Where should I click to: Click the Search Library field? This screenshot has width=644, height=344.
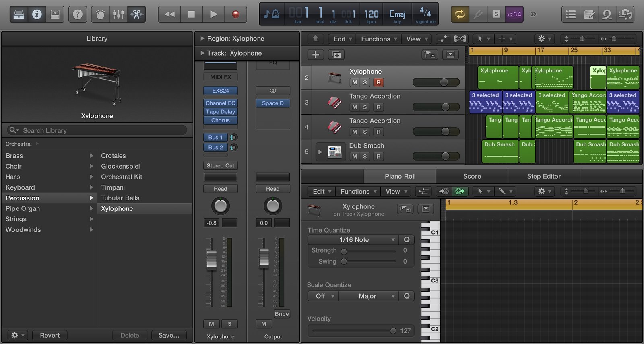(x=97, y=130)
